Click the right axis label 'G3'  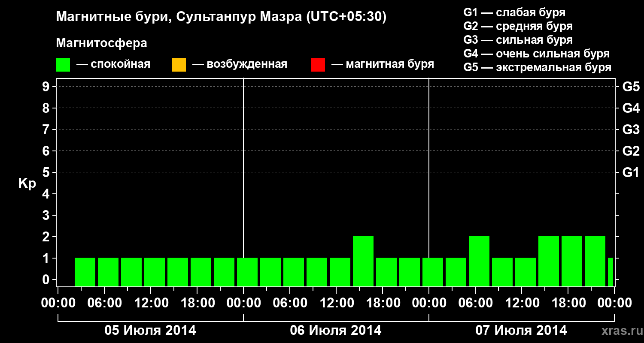point(631,129)
